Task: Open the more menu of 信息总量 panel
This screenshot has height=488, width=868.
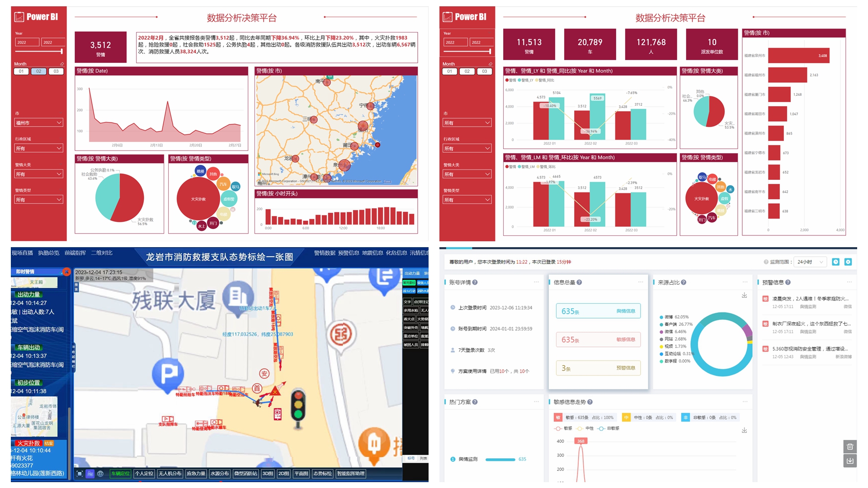Action: pos(641,282)
